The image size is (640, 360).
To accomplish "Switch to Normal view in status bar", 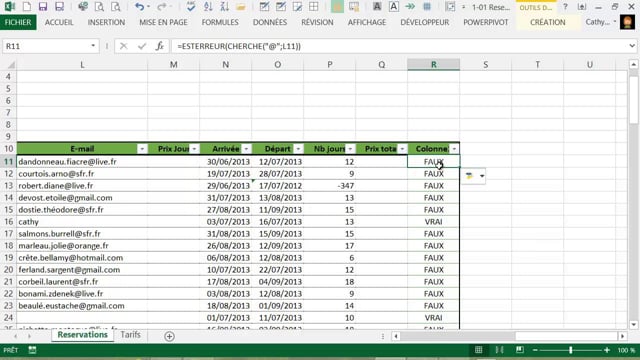I will click(478, 350).
